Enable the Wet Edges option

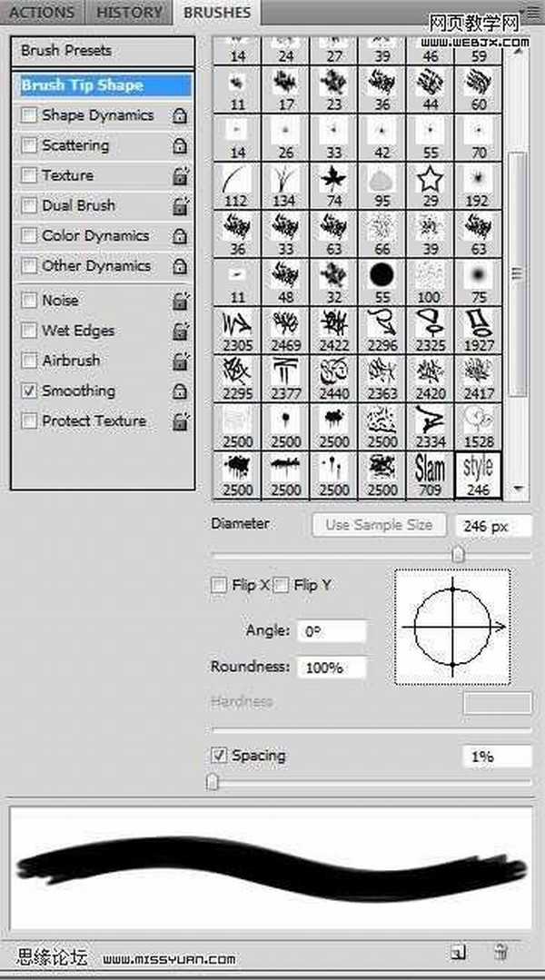pos(28,331)
